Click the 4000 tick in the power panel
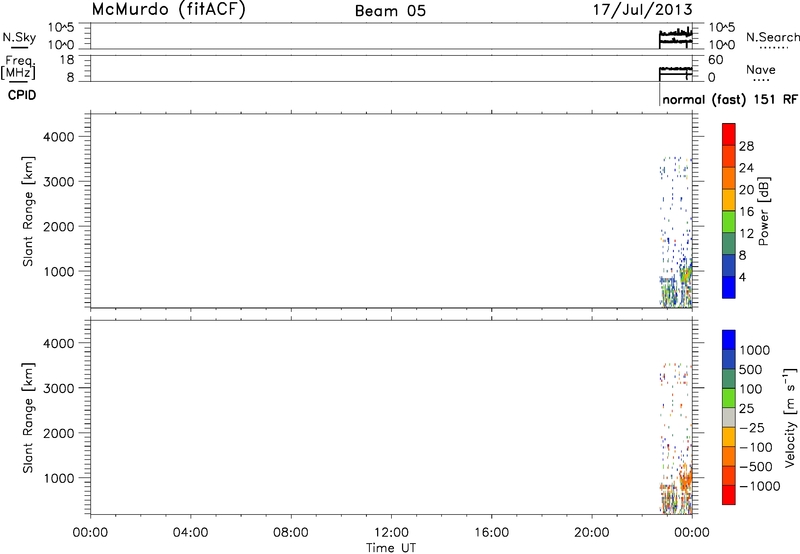 tap(59, 137)
